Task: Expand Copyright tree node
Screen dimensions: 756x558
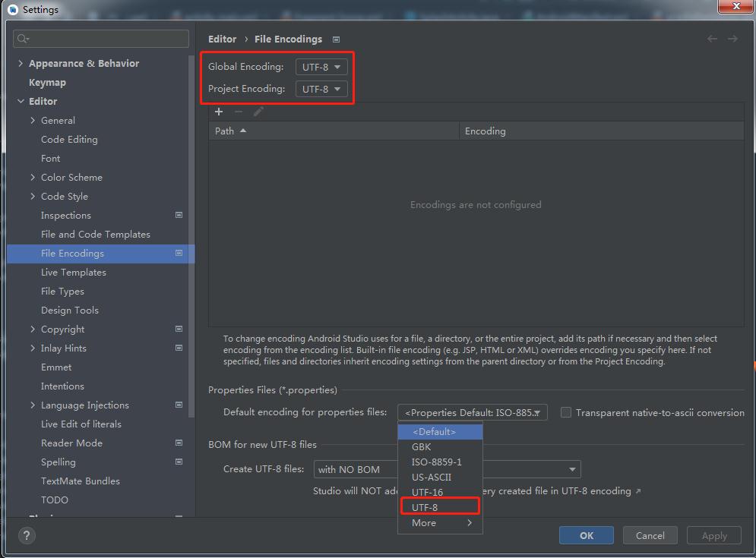Action: 33,329
